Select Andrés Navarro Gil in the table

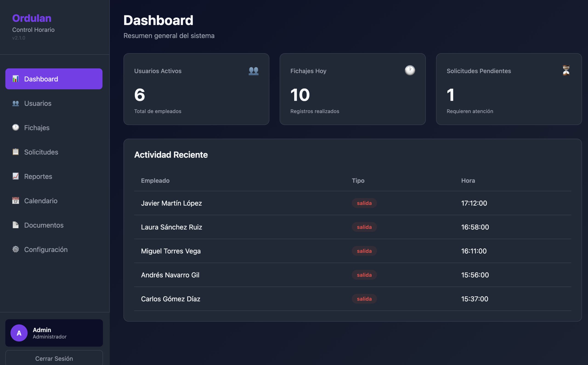[x=170, y=275]
